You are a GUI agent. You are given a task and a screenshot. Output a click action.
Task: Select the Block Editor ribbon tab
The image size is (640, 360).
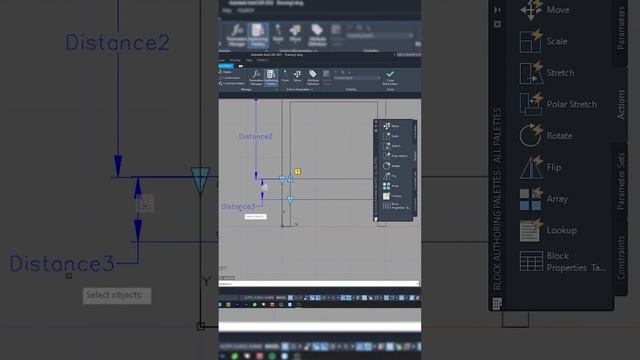coord(226,66)
